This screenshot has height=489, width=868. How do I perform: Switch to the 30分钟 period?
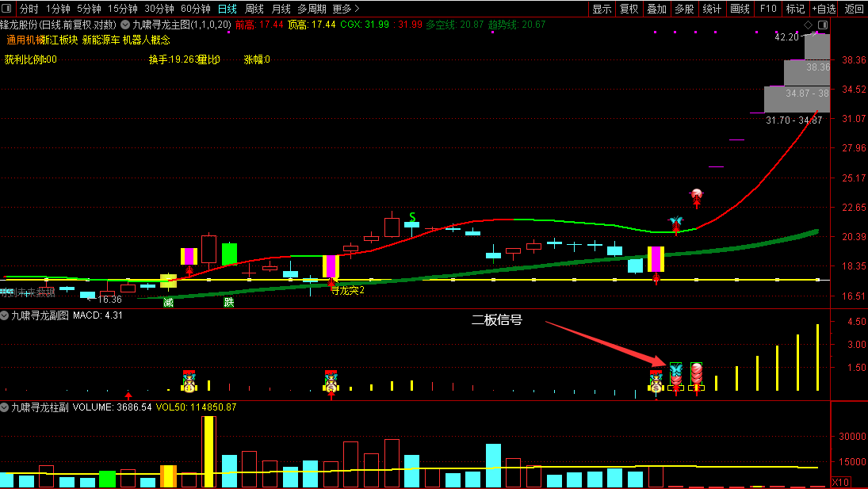159,9
